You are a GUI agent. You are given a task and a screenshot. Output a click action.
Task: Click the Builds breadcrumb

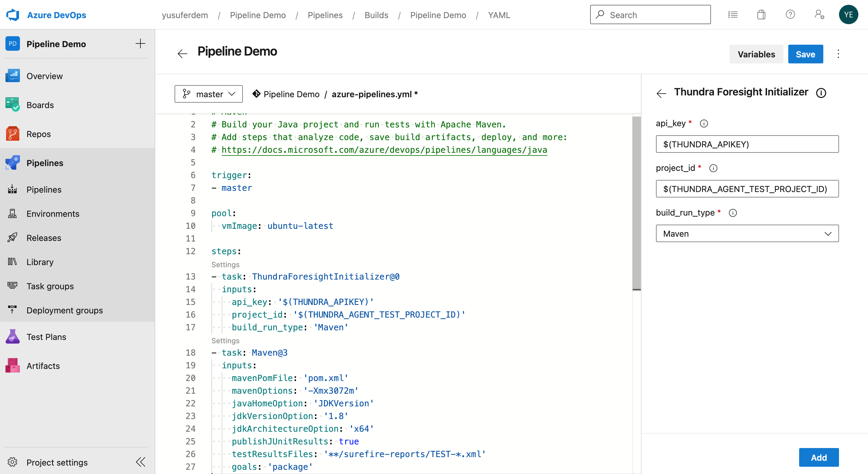[376, 15]
